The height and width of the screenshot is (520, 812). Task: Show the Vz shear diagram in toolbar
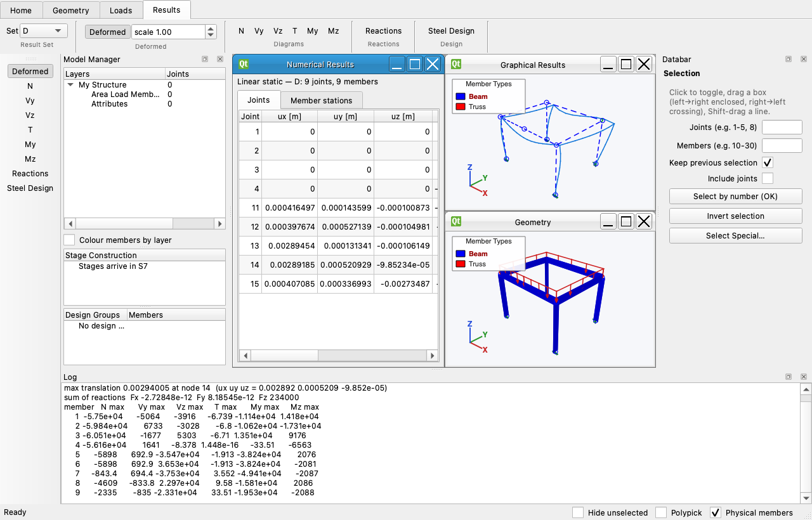(278, 30)
